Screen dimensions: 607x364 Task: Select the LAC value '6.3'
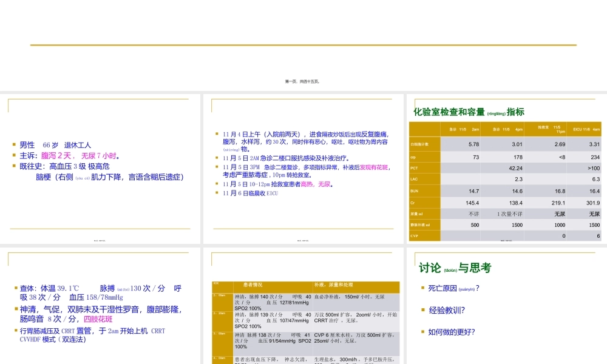pos(584,179)
